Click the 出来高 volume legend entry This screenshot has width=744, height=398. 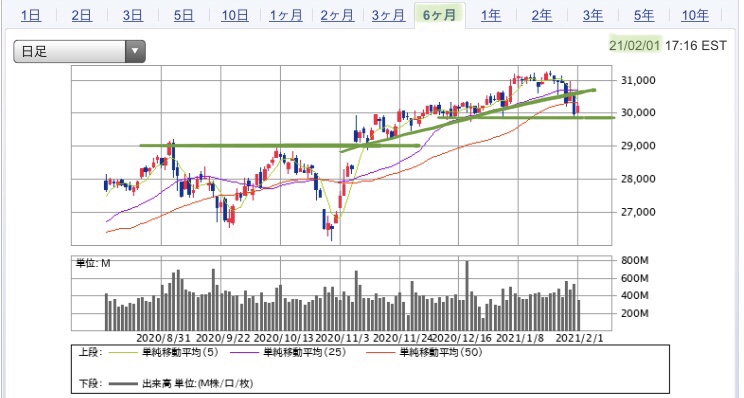click(x=181, y=383)
